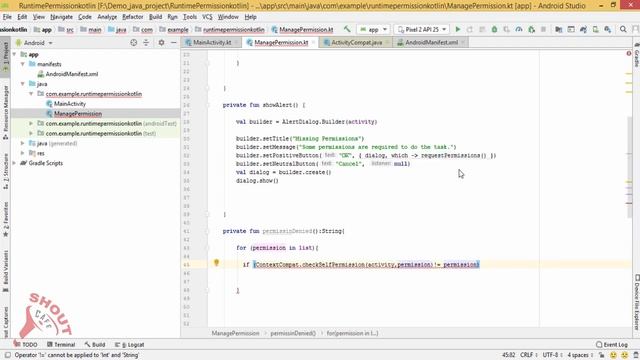Click the CRLF line separator selector
The height and width of the screenshot is (360, 640).
click(529, 355)
